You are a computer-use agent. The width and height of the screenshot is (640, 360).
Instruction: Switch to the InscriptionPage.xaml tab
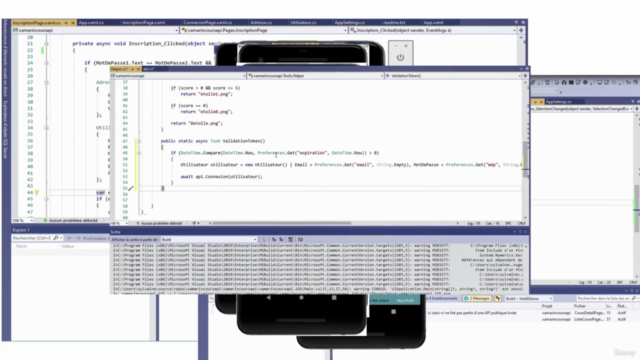click(x=143, y=22)
